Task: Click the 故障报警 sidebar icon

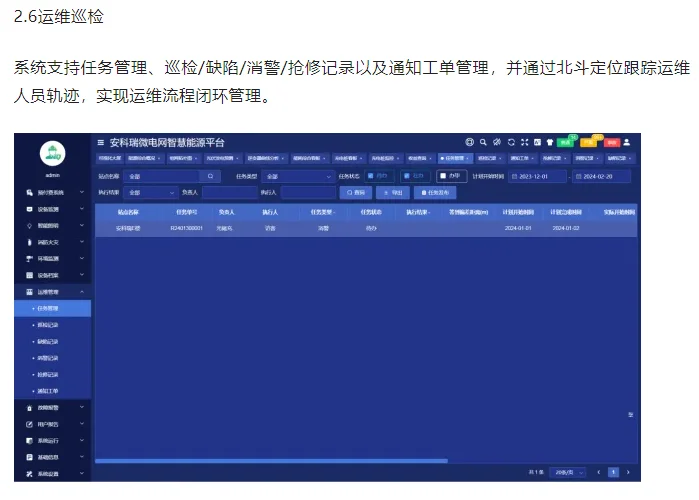Action: tap(29, 408)
